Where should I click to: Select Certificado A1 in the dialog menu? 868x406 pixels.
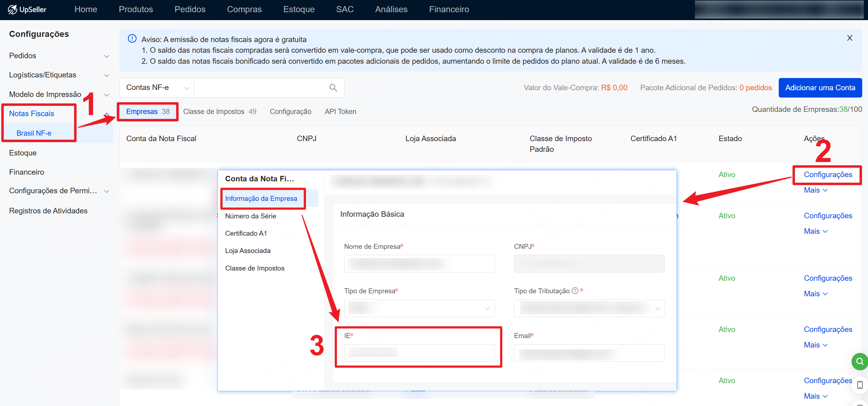(246, 233)
